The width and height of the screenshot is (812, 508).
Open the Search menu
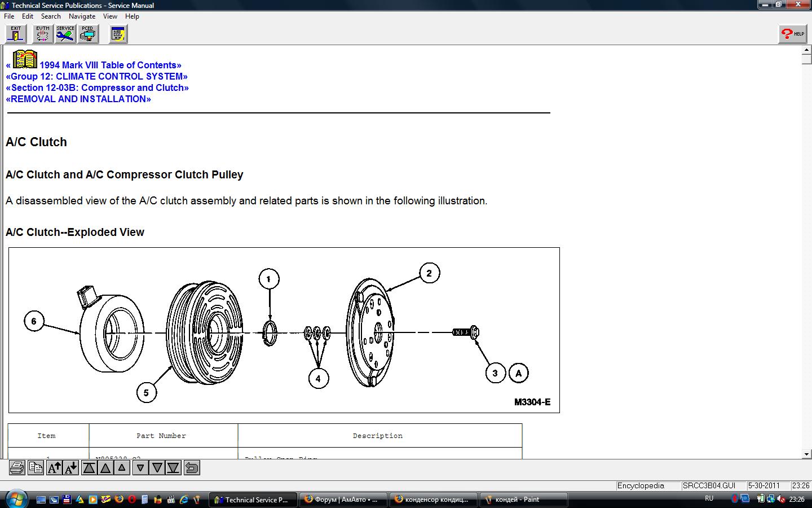tap(51, 16)
